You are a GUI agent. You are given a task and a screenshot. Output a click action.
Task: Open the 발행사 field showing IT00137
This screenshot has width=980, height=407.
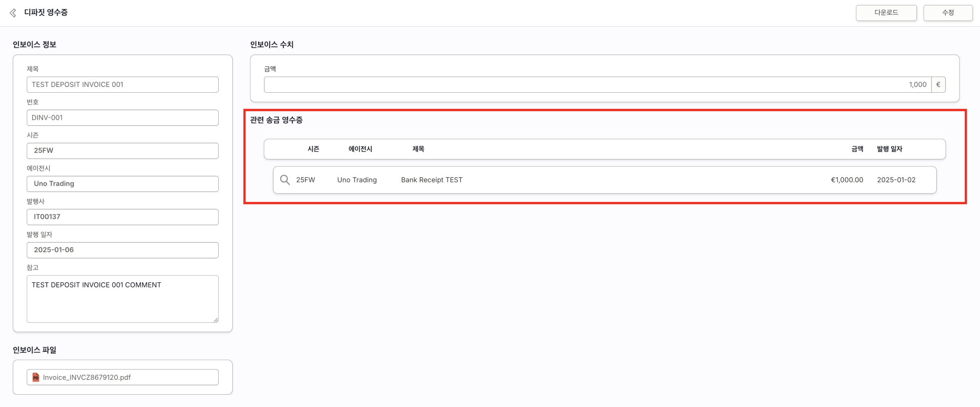coord(122,217)
